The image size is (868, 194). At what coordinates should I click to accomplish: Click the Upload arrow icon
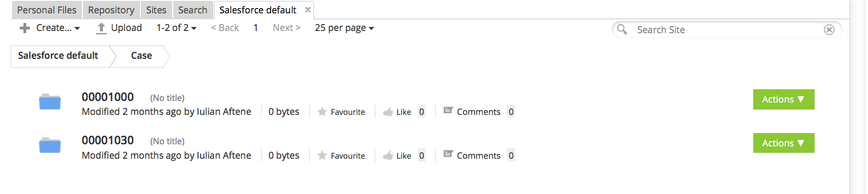point(101,28)
